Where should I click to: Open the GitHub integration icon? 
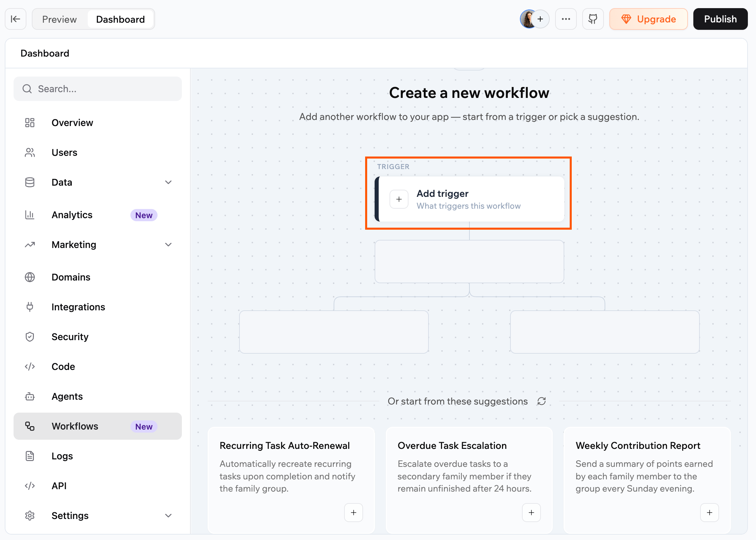point(593,19)
